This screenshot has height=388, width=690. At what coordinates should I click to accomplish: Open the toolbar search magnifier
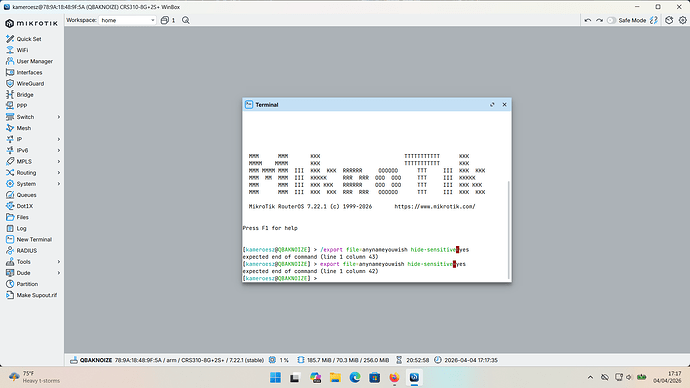(x=186, y=20)
